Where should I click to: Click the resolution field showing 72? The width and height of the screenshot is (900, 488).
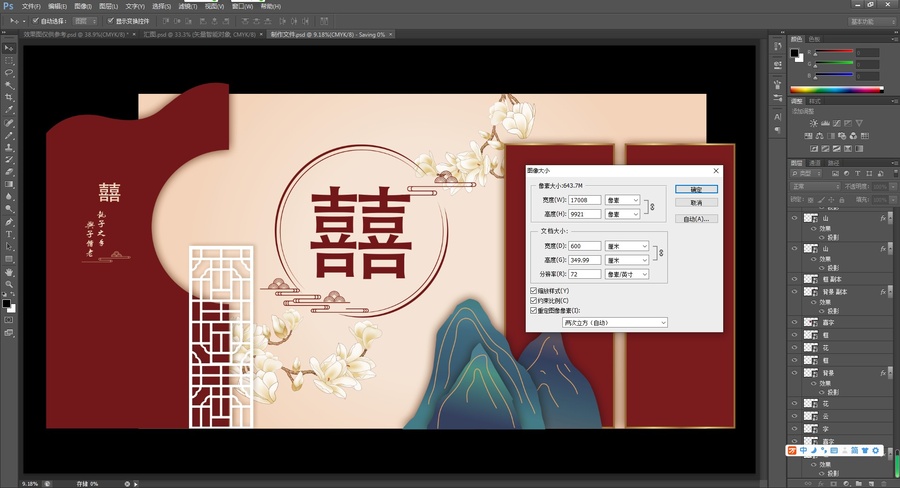tap(584, 274)
